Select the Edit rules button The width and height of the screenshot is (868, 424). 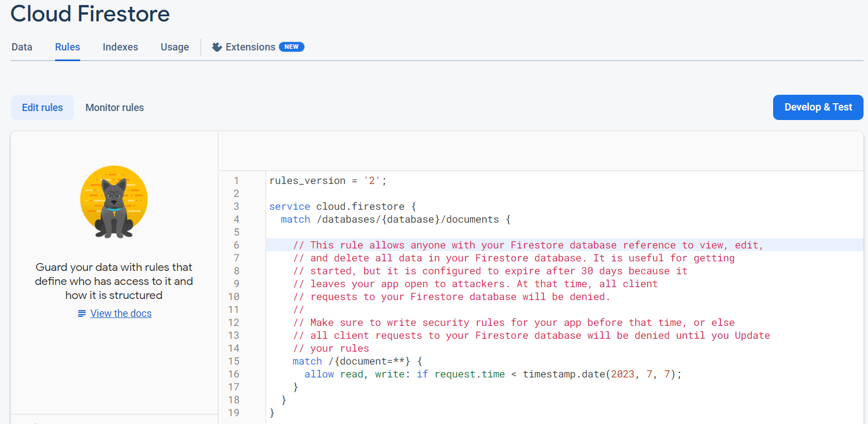pyautogui.click(x=43, y=107)
